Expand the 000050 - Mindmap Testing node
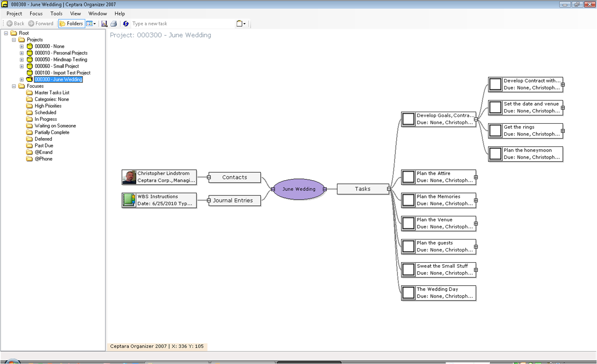 coord(22,59)
